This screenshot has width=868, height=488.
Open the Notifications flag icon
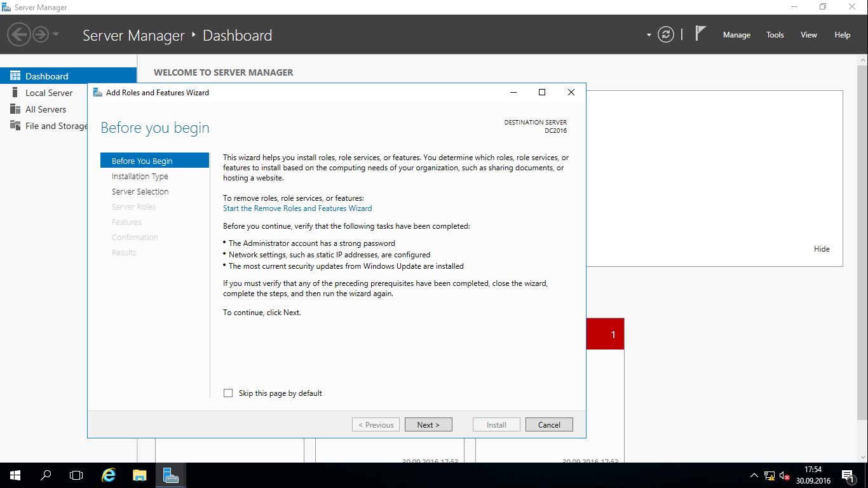pyautogui.click(x=700, y=34)
